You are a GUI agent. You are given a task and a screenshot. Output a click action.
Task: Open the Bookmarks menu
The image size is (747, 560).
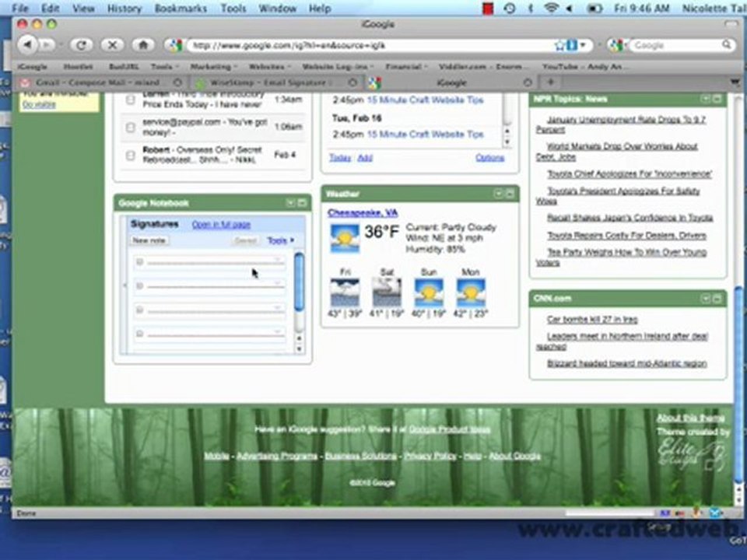coord(181,8)
